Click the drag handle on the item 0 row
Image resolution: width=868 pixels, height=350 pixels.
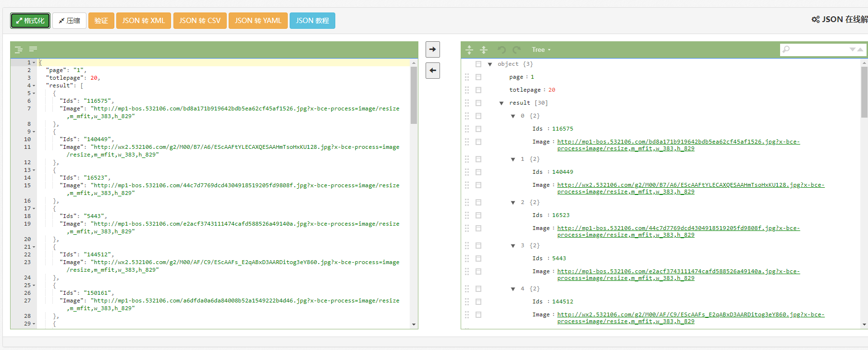click(467, 116)
